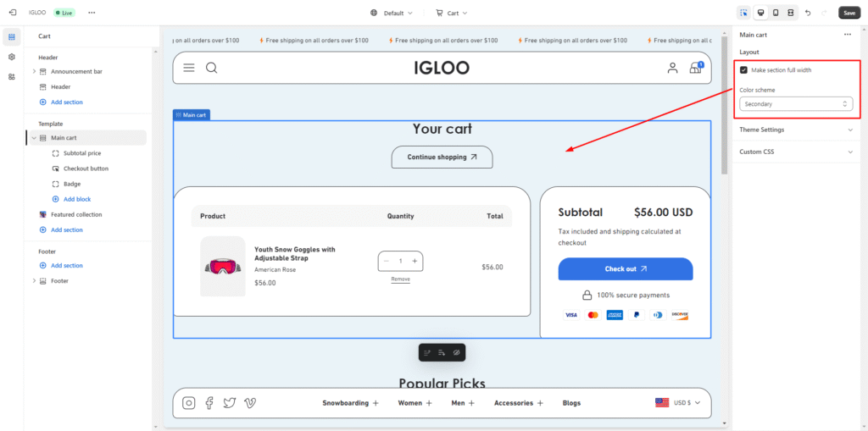Open the theme settings gear icon

coord(12,57)
